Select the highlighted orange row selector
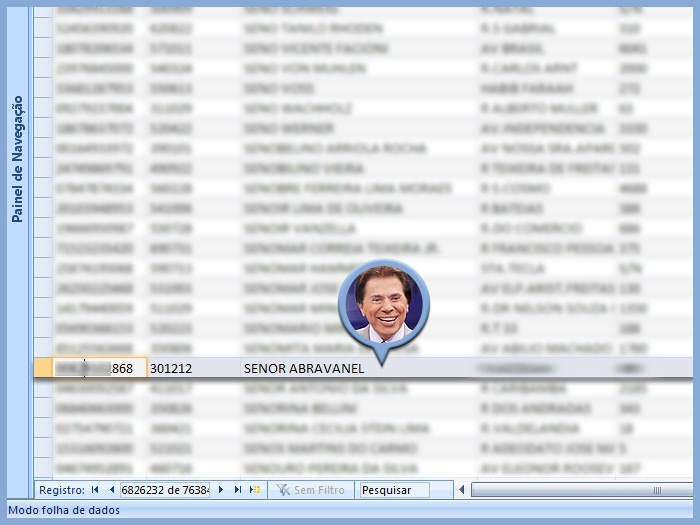 click(43, 368)
